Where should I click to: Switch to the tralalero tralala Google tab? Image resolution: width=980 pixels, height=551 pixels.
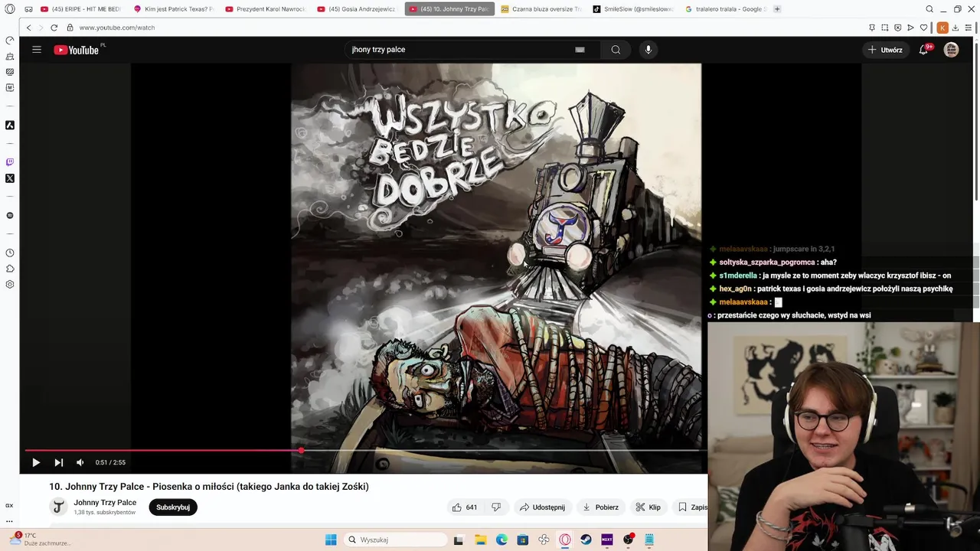[725, 9]
